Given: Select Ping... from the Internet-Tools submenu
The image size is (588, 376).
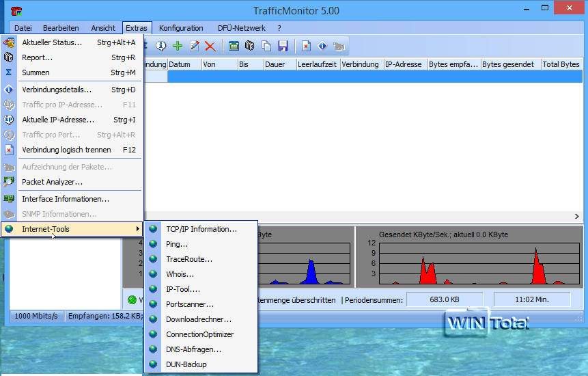Looking at the screenshot, I should pyautogui.click(x=177, y=244).
